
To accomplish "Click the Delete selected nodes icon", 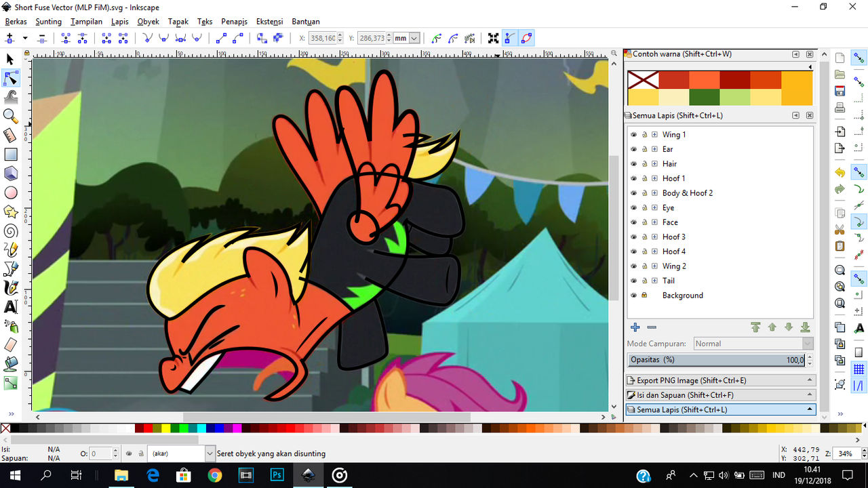I will pyautogui.click(x=42, y=39).
